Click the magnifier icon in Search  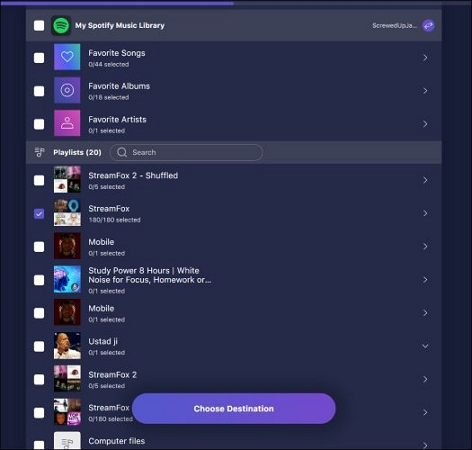click(x=122, y=152)
